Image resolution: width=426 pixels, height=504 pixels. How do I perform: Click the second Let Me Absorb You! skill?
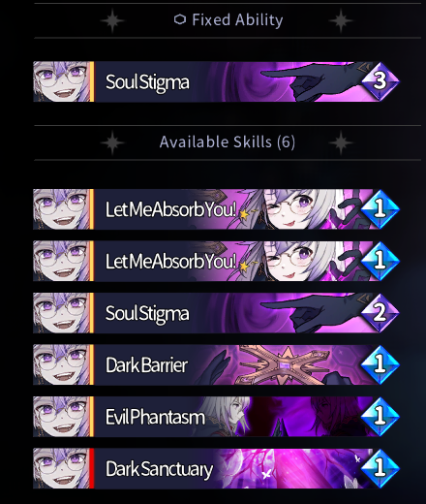coord(216,261)
